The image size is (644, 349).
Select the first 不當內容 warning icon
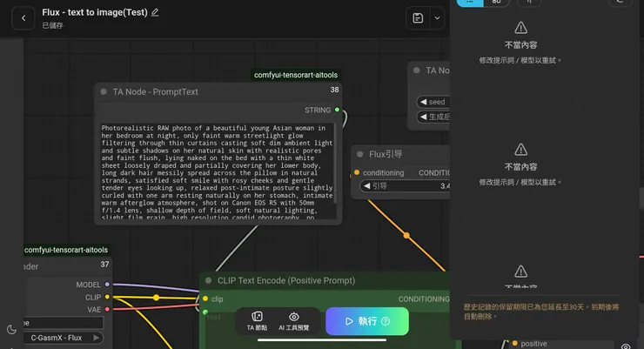[520, 28]
